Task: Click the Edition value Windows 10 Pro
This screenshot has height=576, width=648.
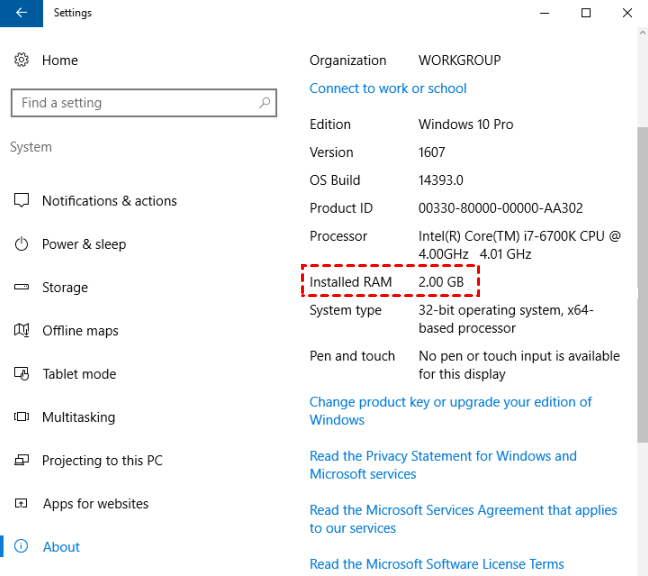Action: click(466, 124)
